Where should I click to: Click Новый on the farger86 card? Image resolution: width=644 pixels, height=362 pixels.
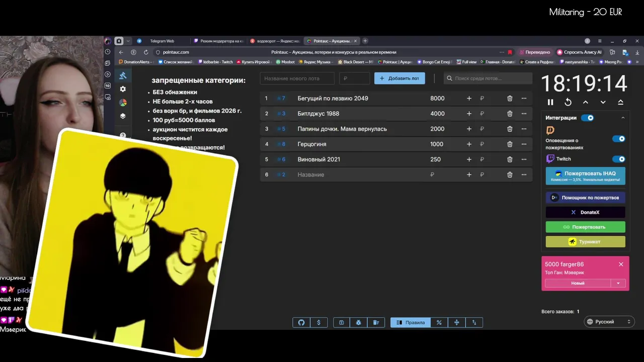[578, 283]
